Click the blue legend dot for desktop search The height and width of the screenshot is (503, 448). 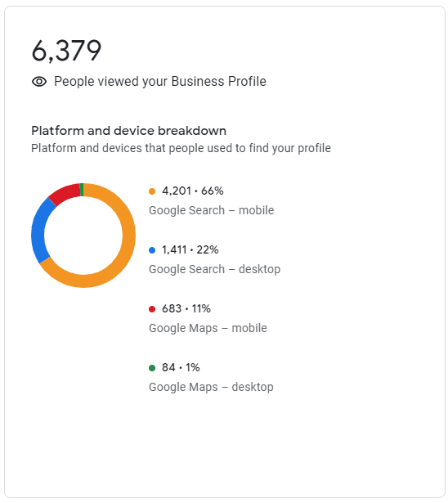[152, 250]
